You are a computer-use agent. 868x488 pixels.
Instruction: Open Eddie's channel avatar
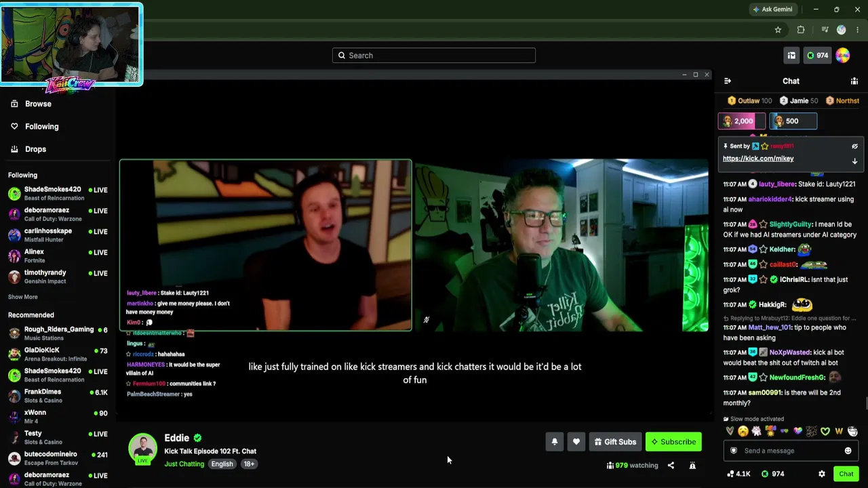pos(142,448)
